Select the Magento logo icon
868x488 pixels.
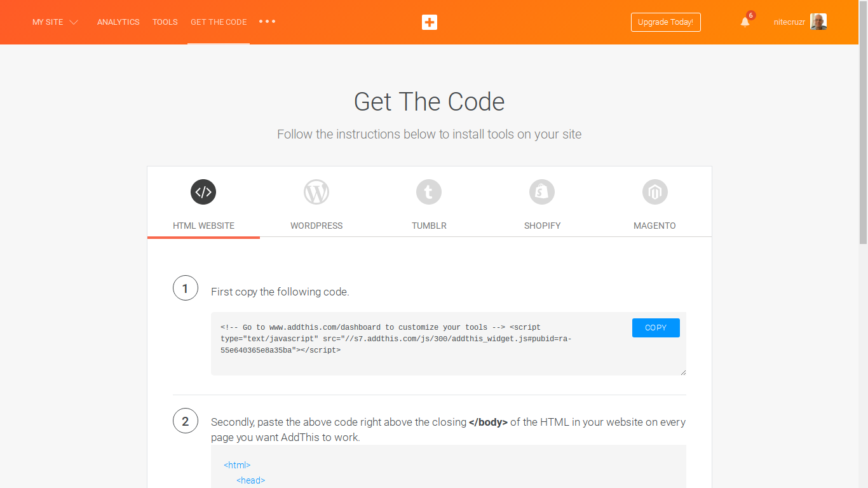(654, 192)
